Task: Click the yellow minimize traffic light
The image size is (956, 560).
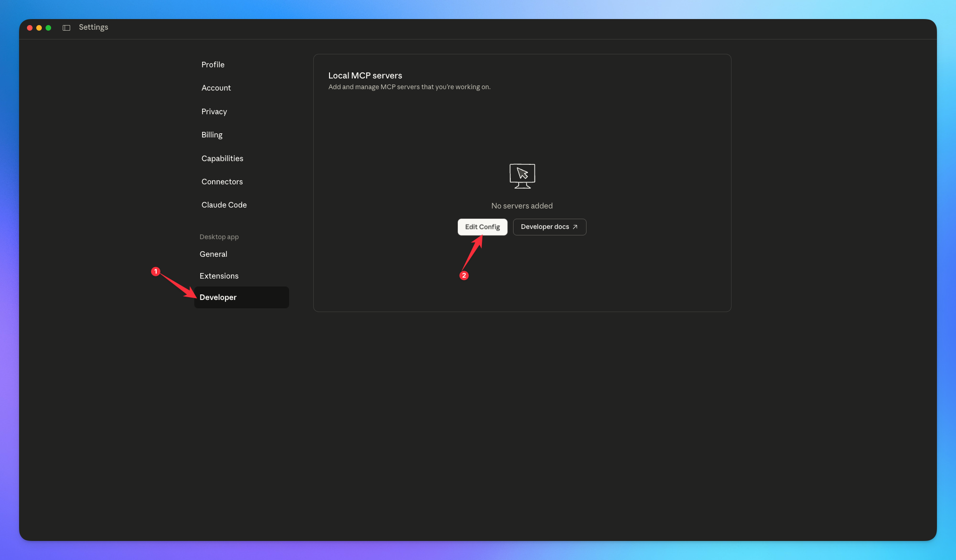Action: pos(39,28)
